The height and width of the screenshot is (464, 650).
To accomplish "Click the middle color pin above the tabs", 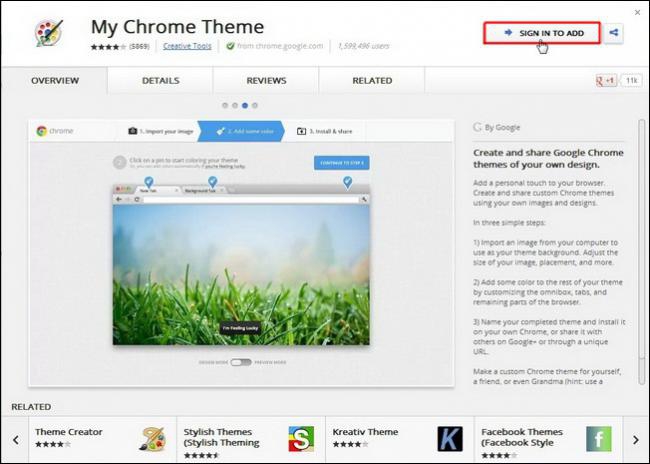I will 213,182.
